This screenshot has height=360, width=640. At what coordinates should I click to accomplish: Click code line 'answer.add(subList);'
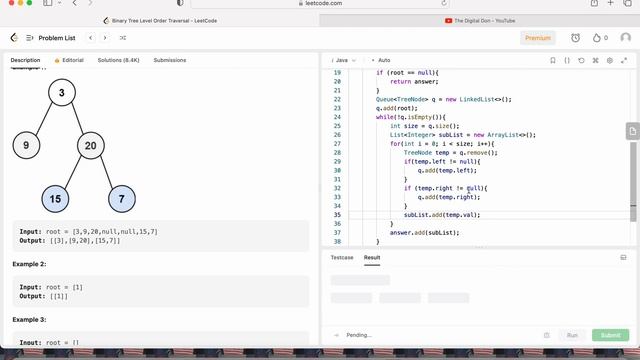tap(424, 233)
